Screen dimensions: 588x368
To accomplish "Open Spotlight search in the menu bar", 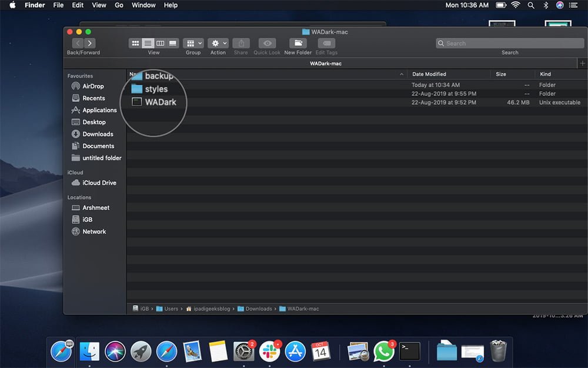I will click(x=531, y=5).
